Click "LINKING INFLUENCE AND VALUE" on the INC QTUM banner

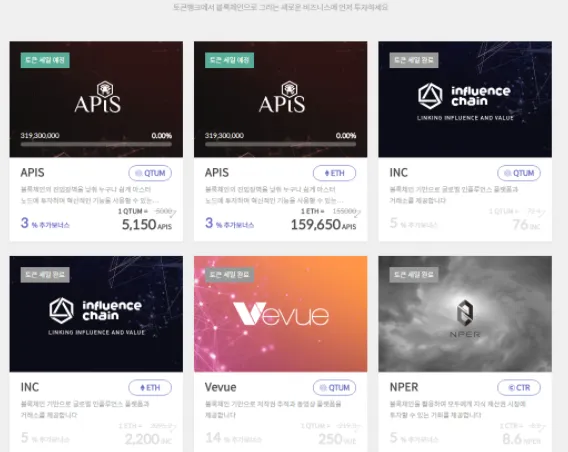465,118
